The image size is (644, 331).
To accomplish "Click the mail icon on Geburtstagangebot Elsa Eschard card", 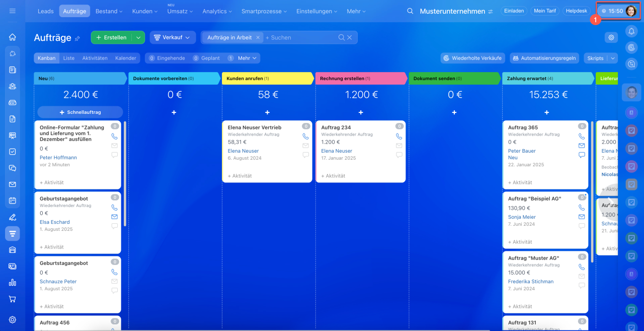I will point(114,217).
